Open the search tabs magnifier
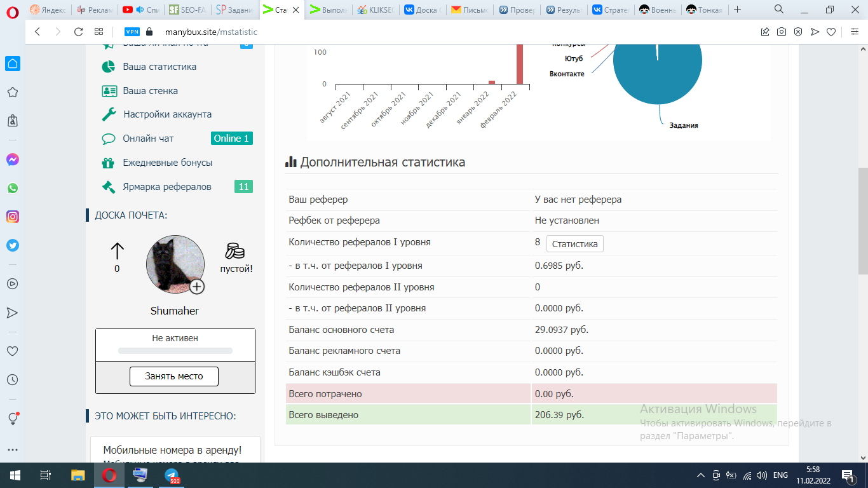Viewport: 868px width, 488px height. tap(779, 10)
